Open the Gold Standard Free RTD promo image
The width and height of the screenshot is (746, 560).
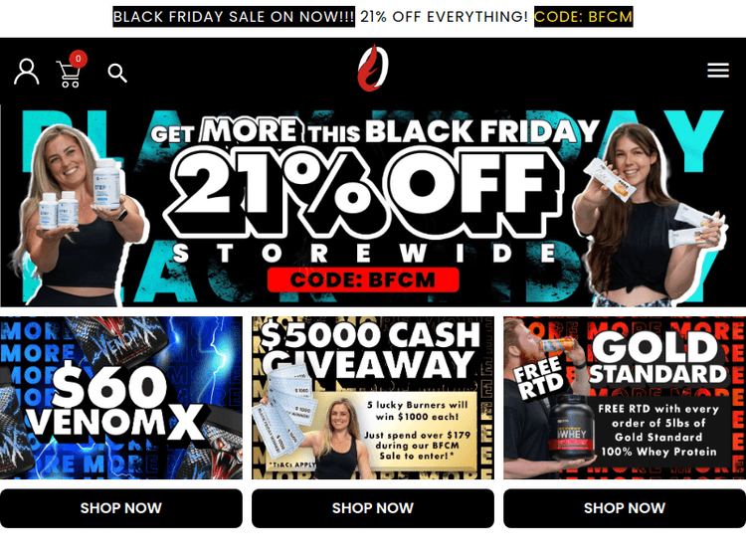tap(625, 398)
